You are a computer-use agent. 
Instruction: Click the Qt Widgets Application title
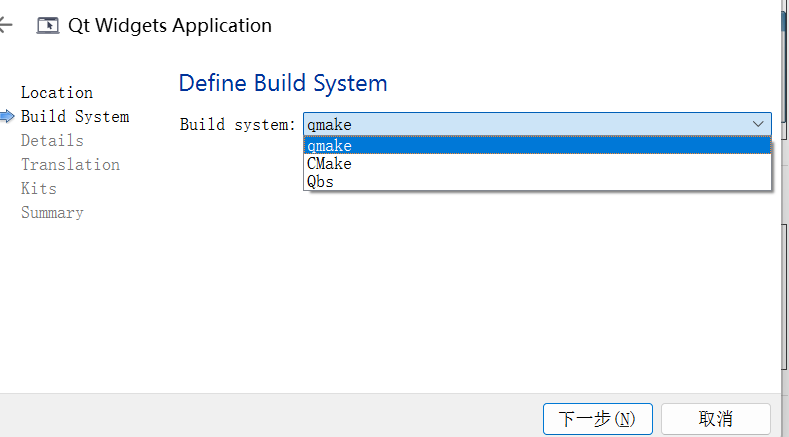pyautogui.click(x=170, y=26)
